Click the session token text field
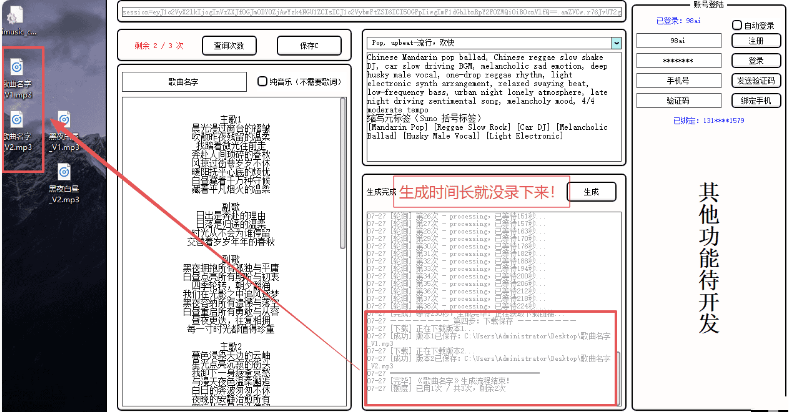 (372, 12)
